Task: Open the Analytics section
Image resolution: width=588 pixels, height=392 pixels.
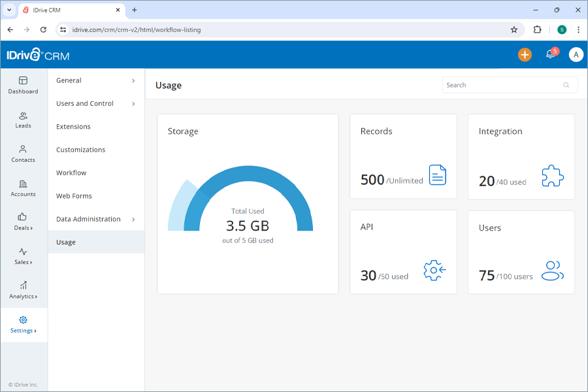Action: (x=23, y=291)
